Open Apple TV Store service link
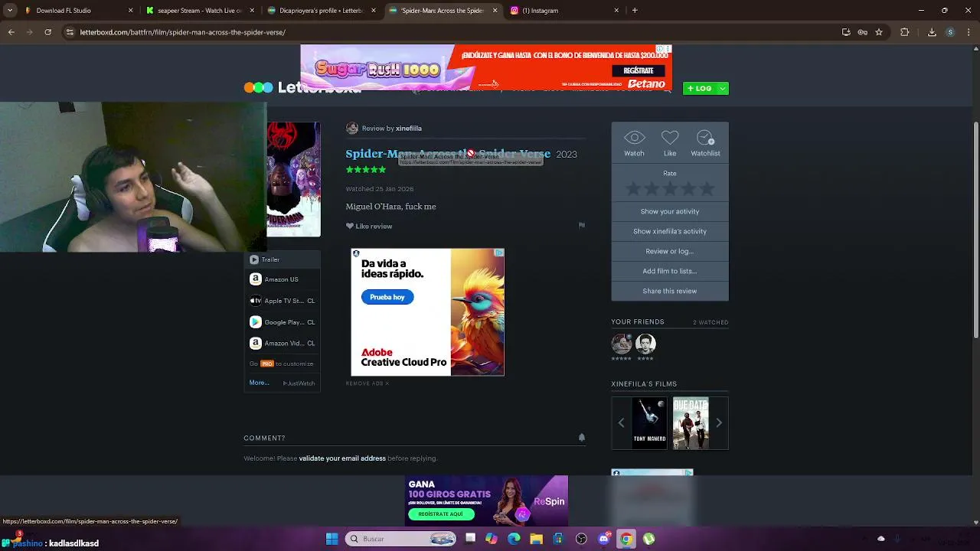The image size is (980, 551). 282,301
